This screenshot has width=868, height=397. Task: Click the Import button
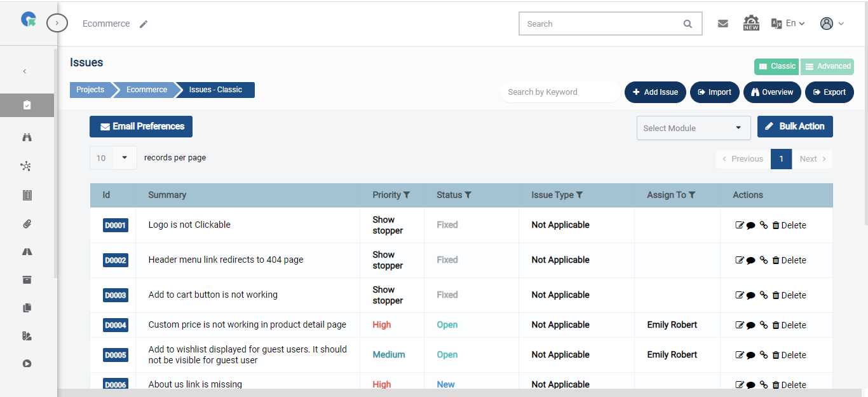(715, 92)
